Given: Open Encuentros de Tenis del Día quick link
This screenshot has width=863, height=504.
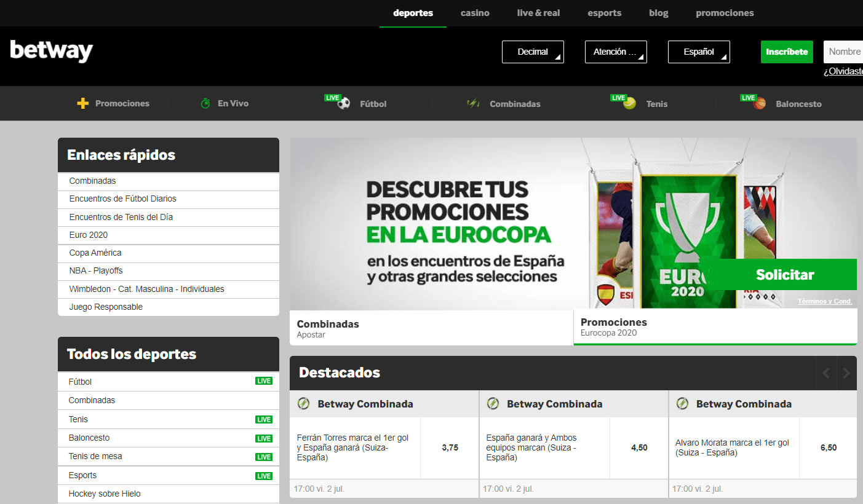Looking at the screenshot, I should click(169, 217).
